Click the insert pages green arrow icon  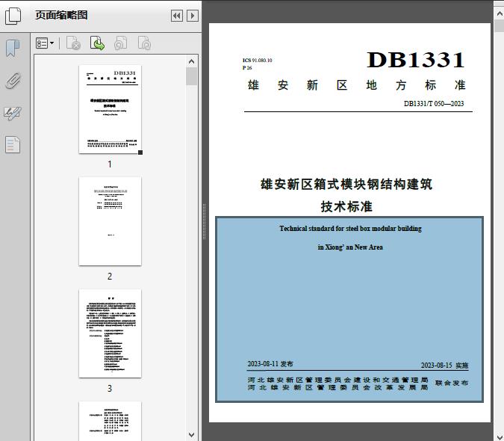pyautogui.click(x=97, y=43)
